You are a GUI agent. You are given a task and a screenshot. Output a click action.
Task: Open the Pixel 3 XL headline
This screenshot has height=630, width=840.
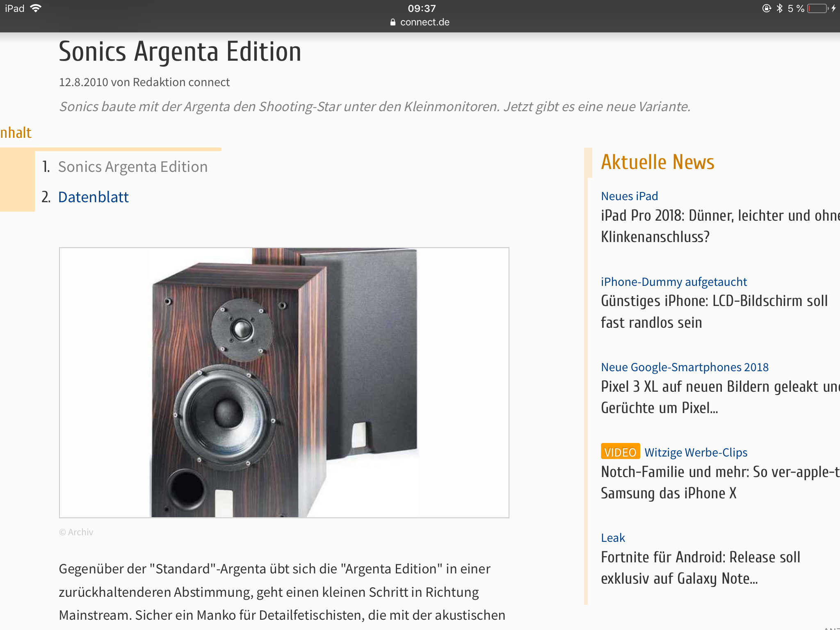(720, 397)
